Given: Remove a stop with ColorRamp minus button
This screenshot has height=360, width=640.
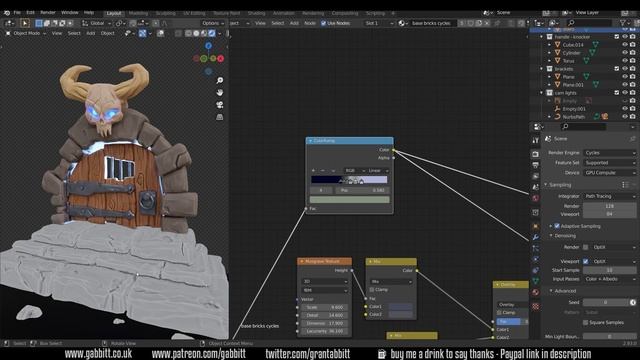Looking at the screenshot, I should [x=323, y=171].
